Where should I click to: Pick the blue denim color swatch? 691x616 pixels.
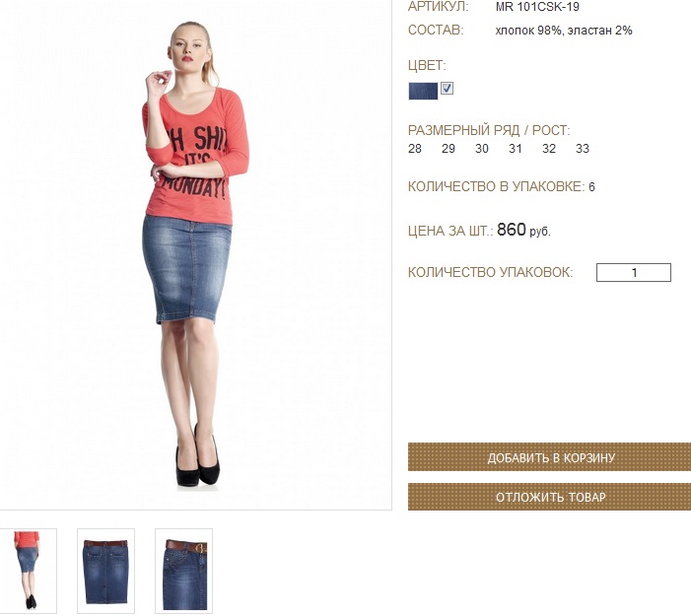pos(423,92)
